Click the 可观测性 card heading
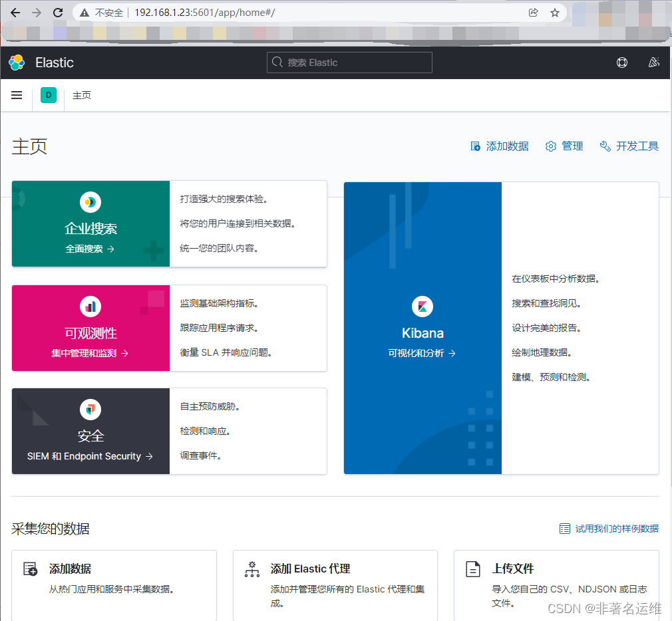672x621 pixels. (x=91, y=332)
